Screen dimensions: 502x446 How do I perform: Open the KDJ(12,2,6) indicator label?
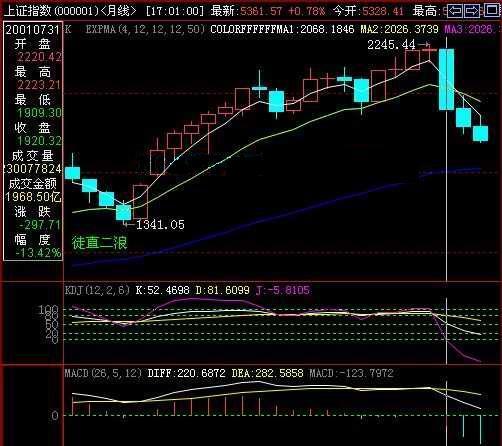click(x=97, y=290)
